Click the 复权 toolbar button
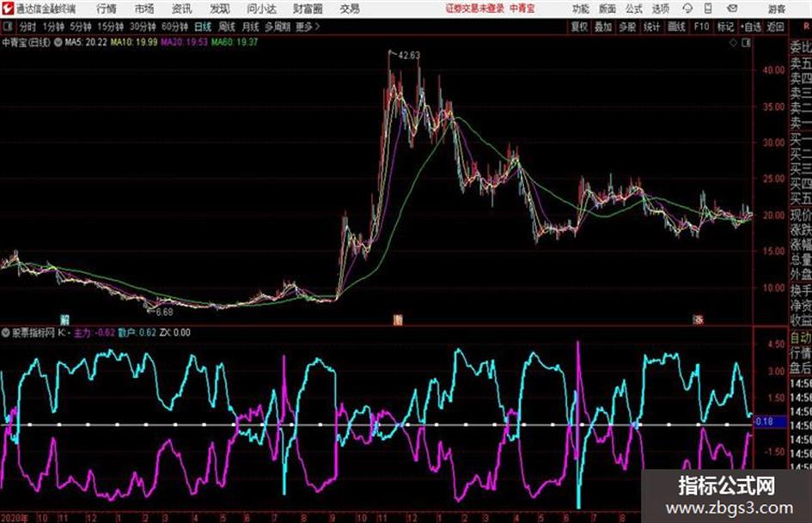812x523 pixels. click(x=579, y=27)
